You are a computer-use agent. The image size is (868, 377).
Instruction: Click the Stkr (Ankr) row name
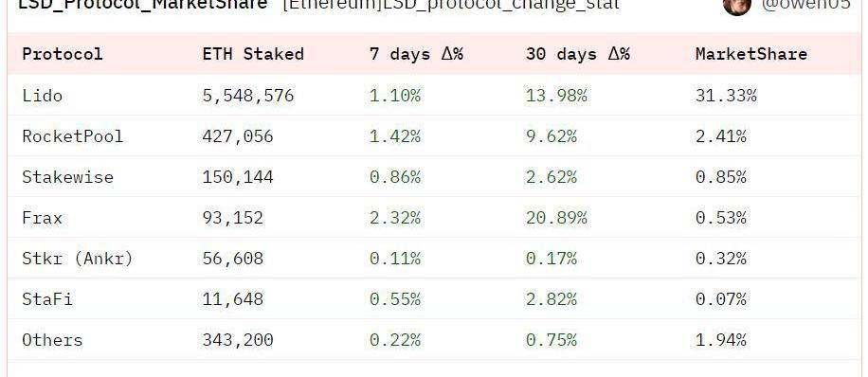tap(78, 259)
